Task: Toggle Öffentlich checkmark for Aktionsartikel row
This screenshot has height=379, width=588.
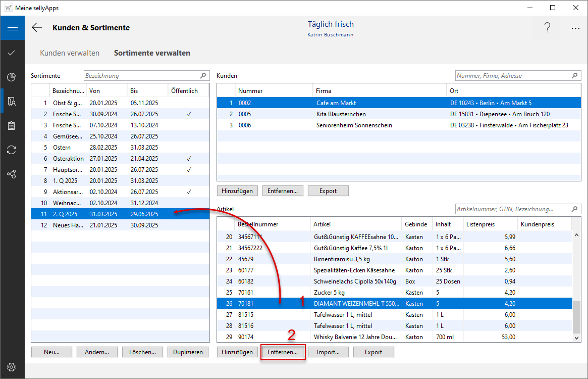Action: pyautogui.click(x=189, y=192)
